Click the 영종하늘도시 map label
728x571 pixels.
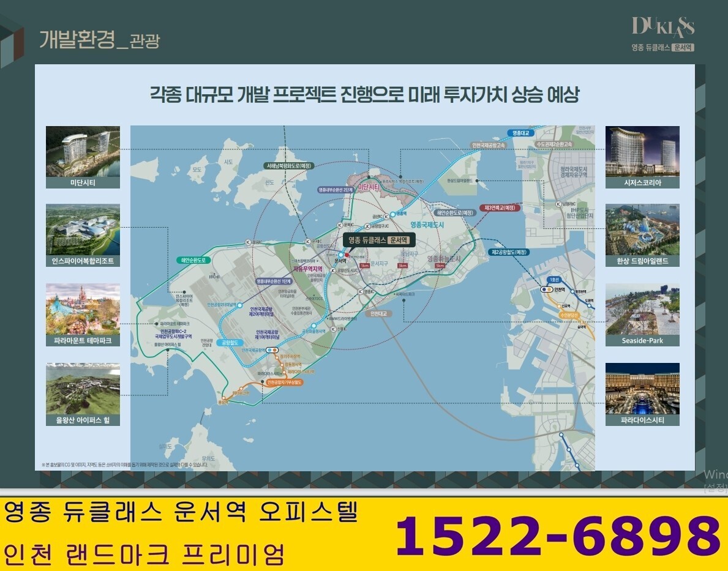(444, 259)
